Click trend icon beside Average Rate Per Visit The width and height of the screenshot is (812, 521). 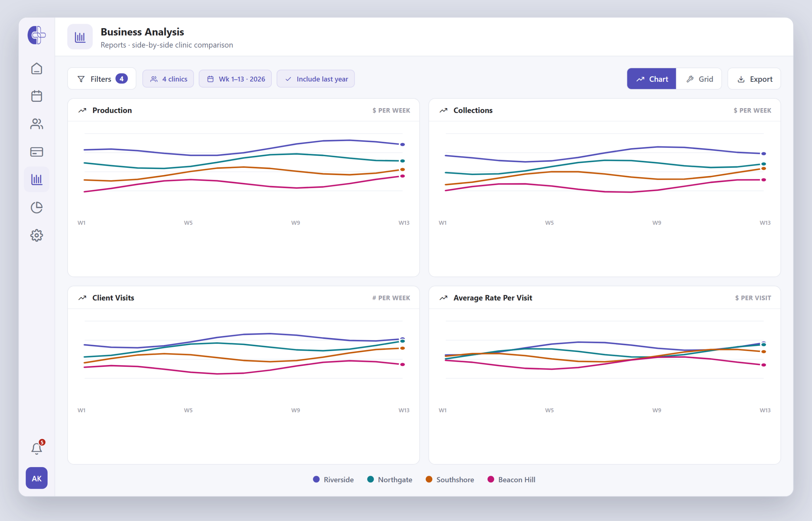[x=443, y=298]
